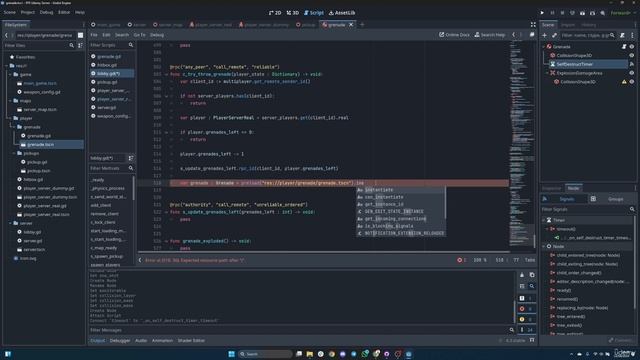Image resolution: width=640 pixels, height=360 pixels.
Task: Clear the output log icon
Action: [522, 275]
